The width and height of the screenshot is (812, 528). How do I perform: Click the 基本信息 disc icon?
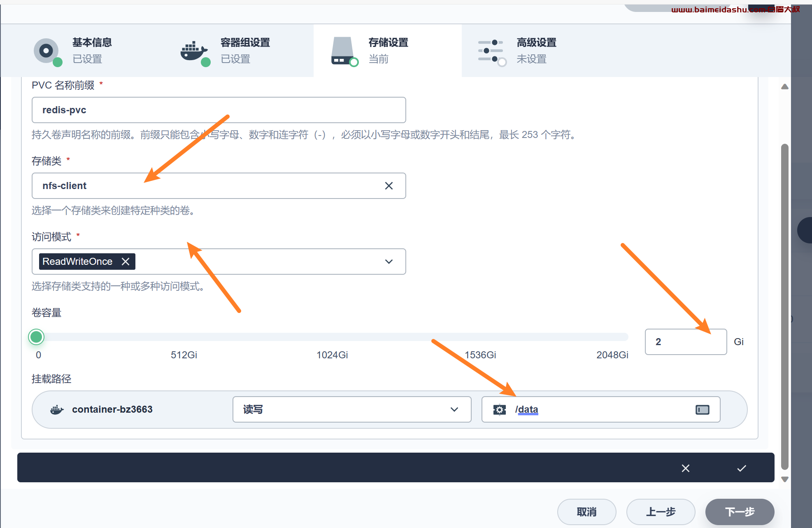(x=47, y=51)
